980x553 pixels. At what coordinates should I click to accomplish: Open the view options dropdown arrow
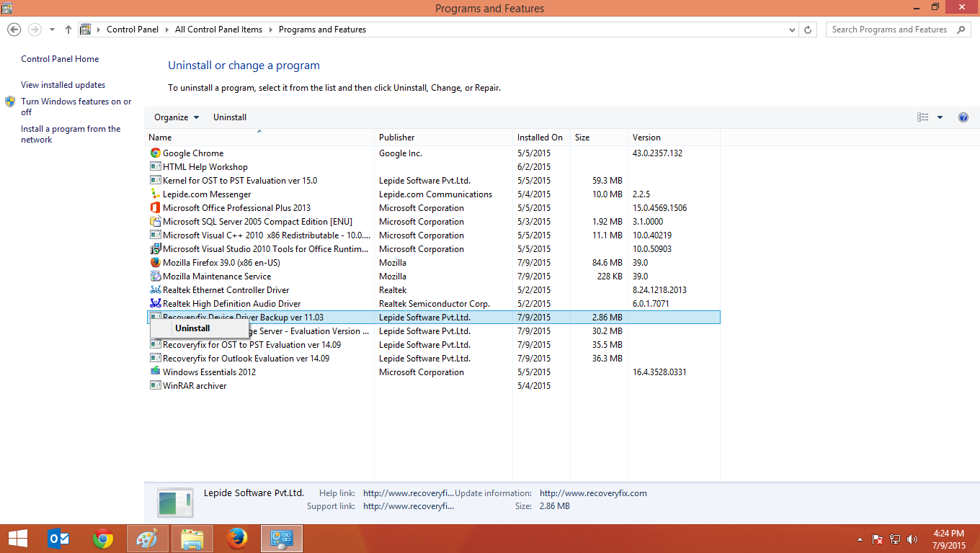[940, 117]
